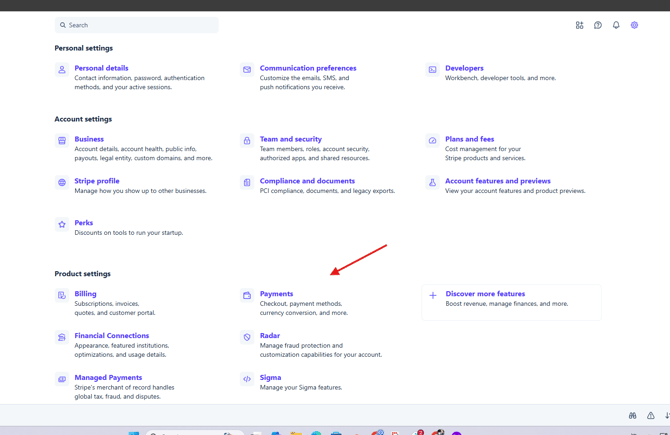Click the globe icon beside Stripe profile
Image resolution: width=670 pixels, height=435 pixels.
coord(62,182)
